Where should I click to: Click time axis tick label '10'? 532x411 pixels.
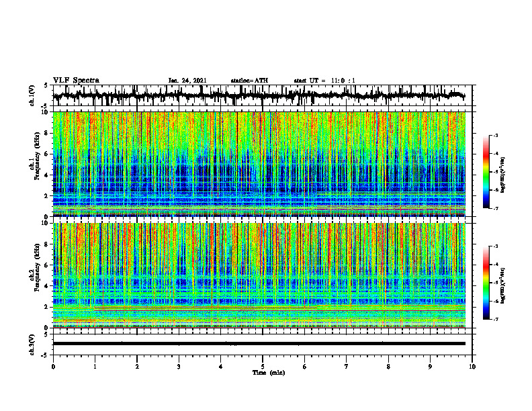(x=472, y=367)
